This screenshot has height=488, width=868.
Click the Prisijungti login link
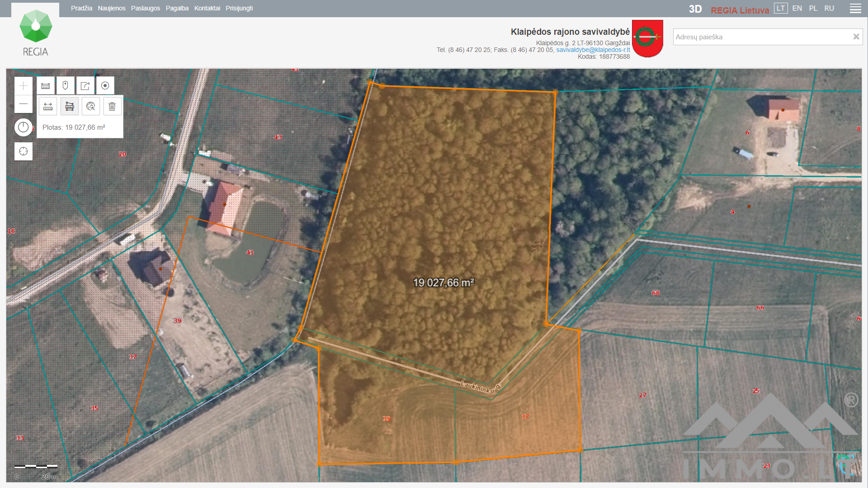pos(239,8)
